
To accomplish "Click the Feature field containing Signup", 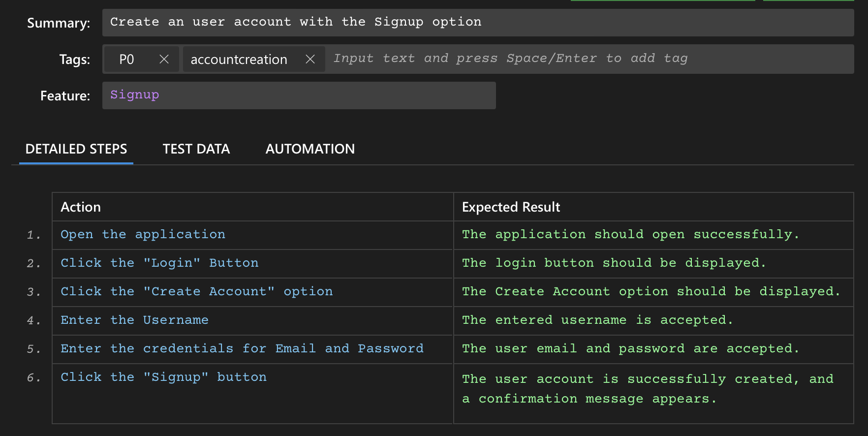I will point(299,95).
